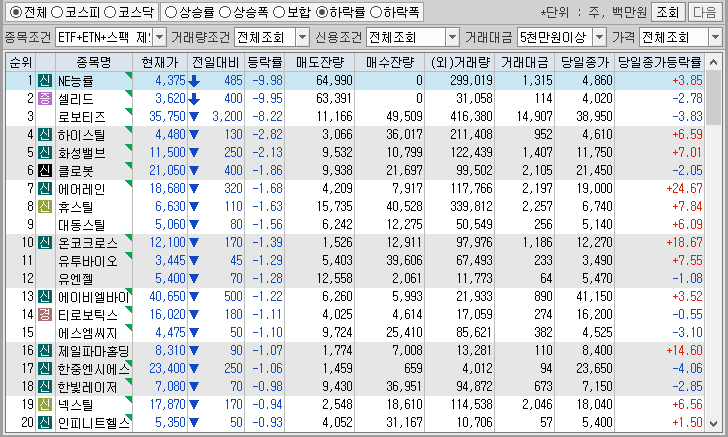Click the down triangle in 대동스틸 row
Screen dimensions: 728x437
click(194, 225)
